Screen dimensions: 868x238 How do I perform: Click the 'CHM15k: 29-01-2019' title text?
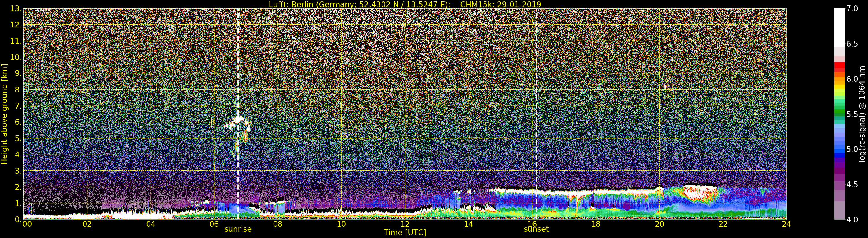[x=500, y=4]
